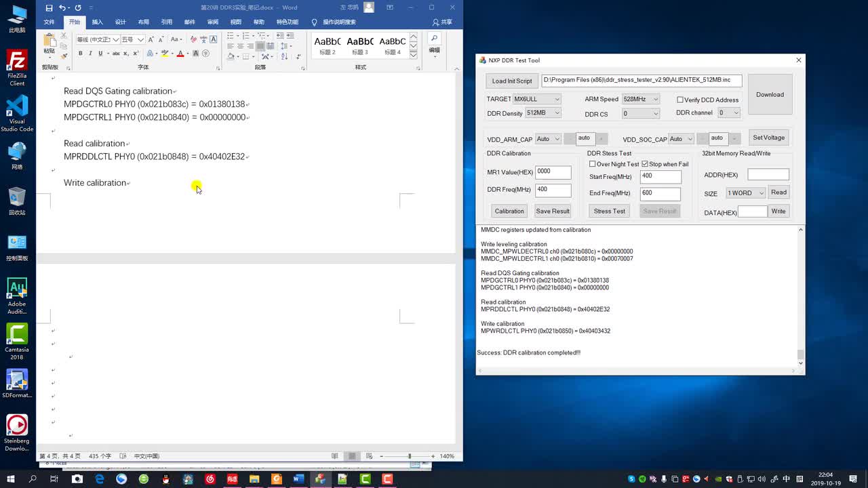868x488 pixels.
Task: Toggle Italic formatting in Word ribbon
Action: click(90, 54)
